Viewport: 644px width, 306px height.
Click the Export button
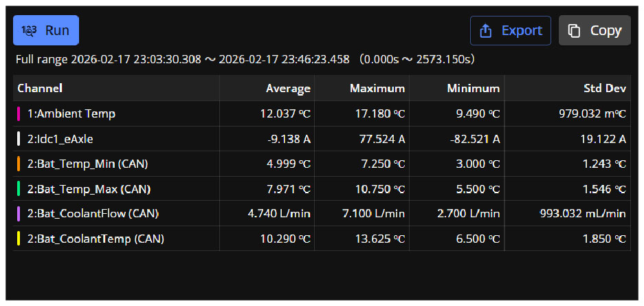[511, 30]
